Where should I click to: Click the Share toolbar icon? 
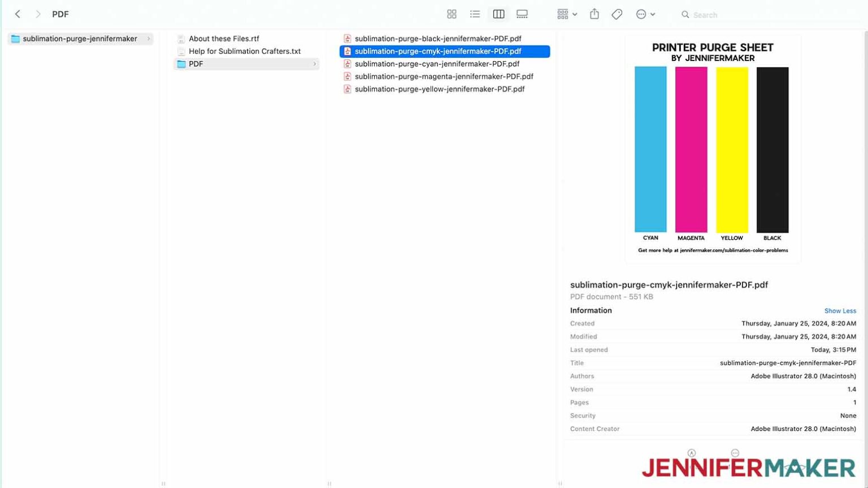594,14
